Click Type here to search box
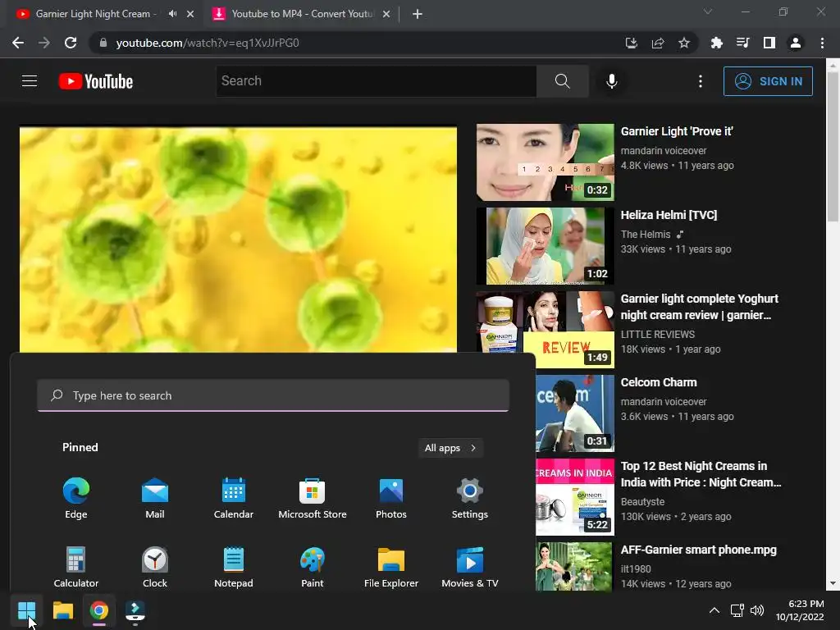This screenshot has width=840, height=630. pyautogui.click(x=273, y=395)
